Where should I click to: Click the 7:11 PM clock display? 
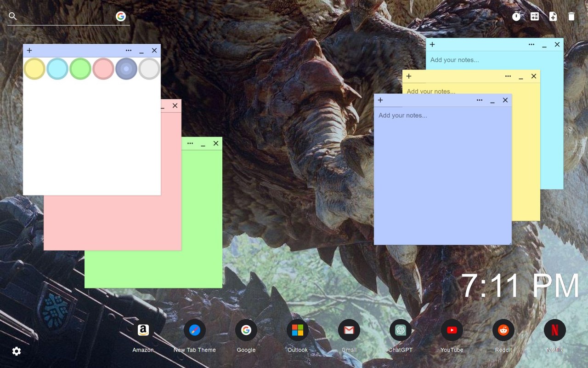(520, 286)
